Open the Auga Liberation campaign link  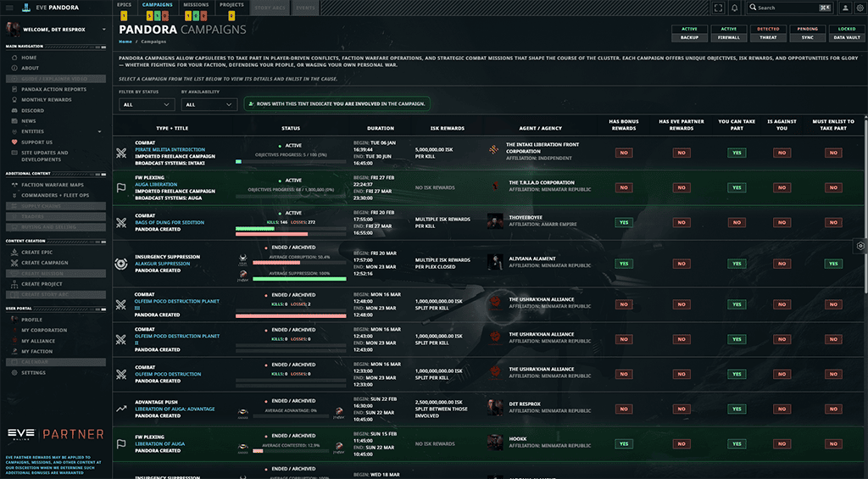click(156, 185)
